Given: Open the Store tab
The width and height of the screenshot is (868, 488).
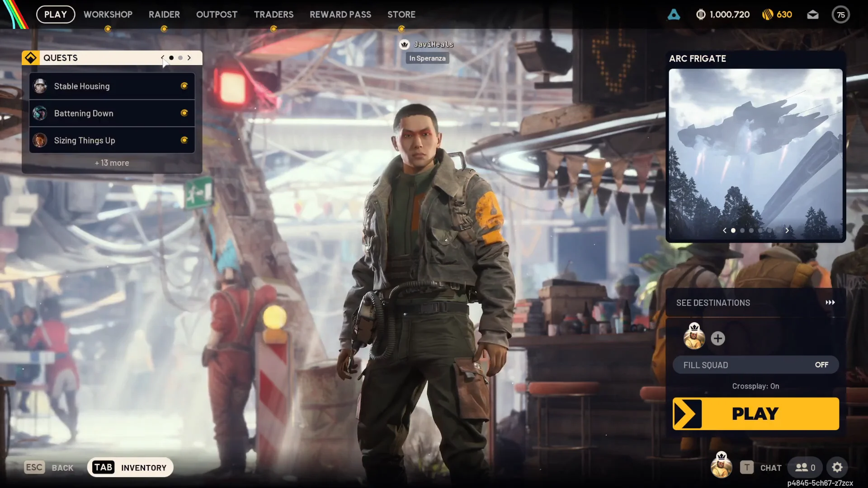Looking at the screenshot, I should tap(401, 14).
